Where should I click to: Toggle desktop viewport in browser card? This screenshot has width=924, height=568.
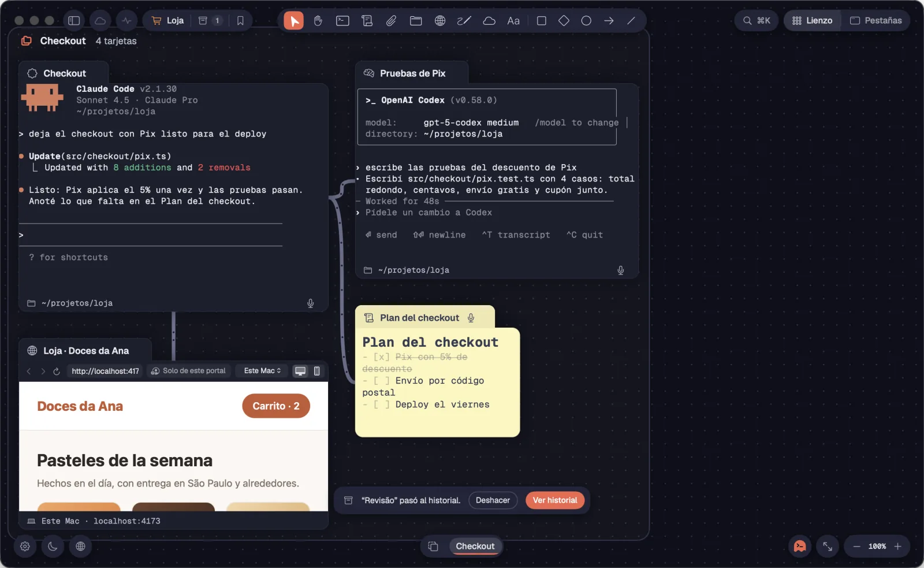click(x=300, y=371)
